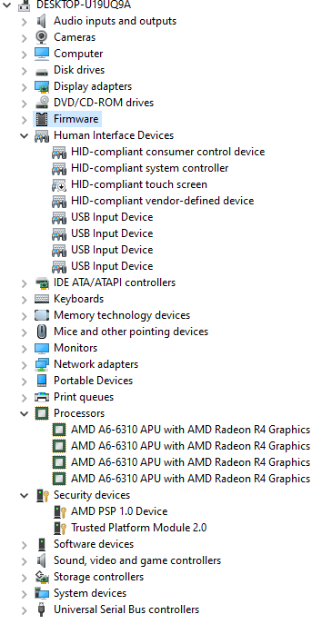Select the Firmware category label
The height and width of the screenshot is (644, 332).
pyautogui.click(x=76, y=119)
